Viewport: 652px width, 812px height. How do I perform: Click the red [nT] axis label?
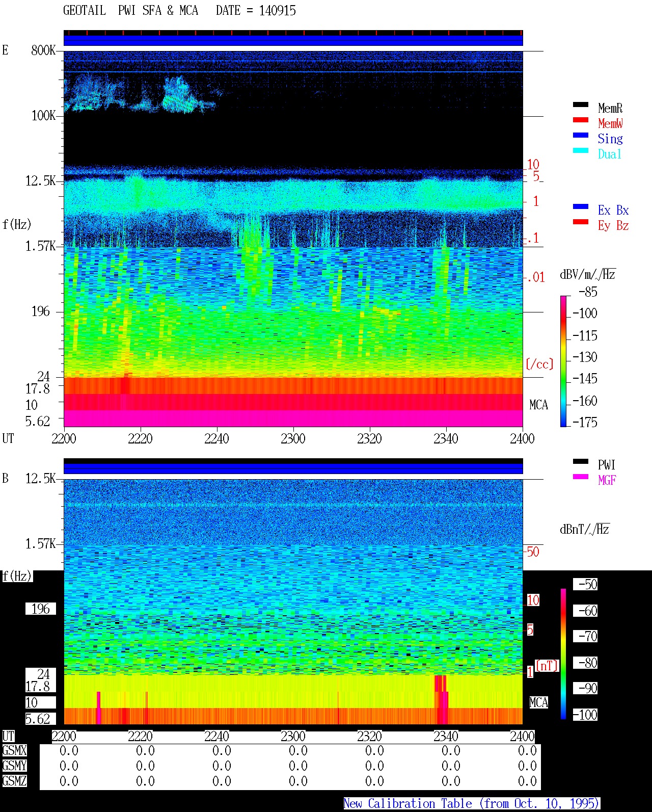point(547,665)
